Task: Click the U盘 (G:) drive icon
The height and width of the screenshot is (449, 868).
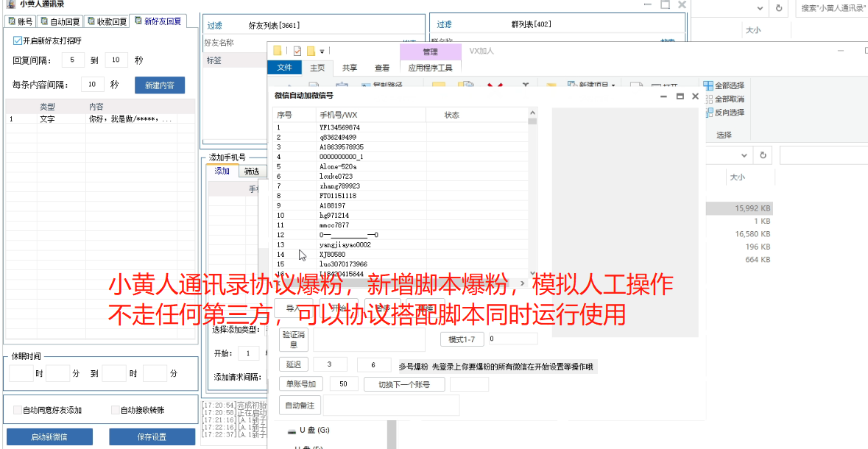Action: [291, 430]
